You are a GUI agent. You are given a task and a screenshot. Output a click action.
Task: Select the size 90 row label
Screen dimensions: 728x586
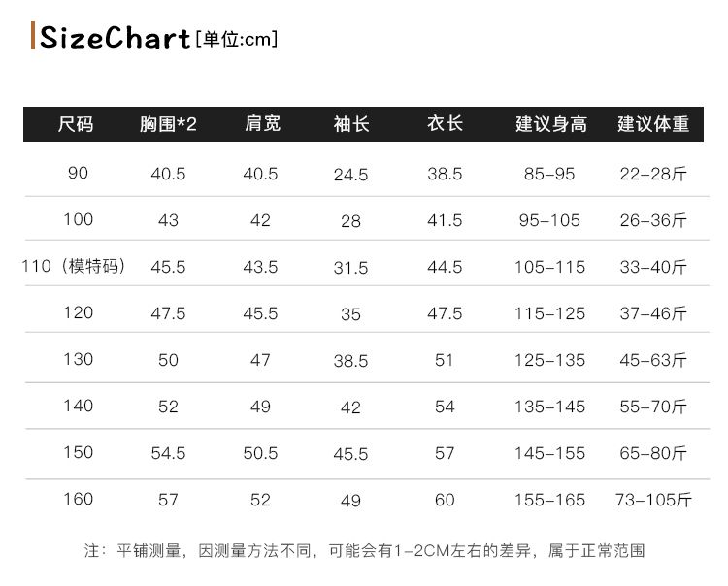click(78, 173)
